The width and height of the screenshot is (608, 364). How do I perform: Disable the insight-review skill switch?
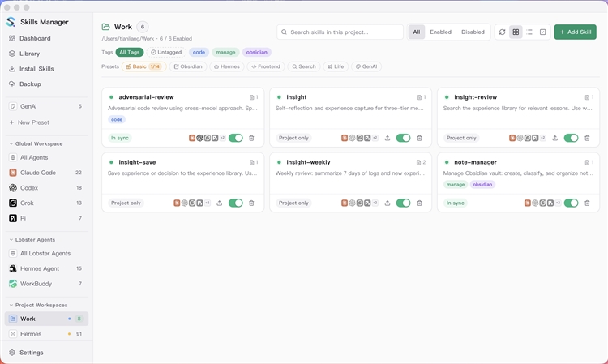tap(572, 138)
